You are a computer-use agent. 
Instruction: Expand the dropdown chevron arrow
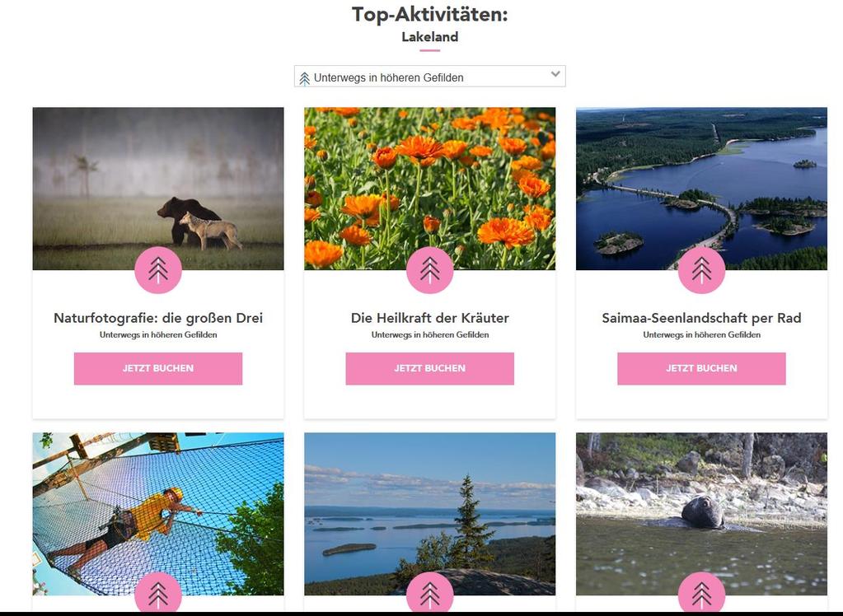pos(555,74)
